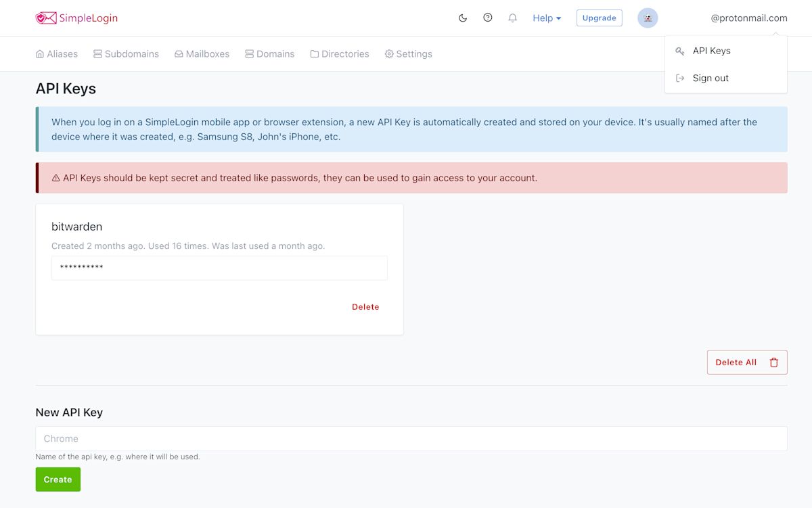This screenshot has height=508, width=812.
Task: Click the Upgrade button
Action: pyautogui.click(x=600, y=18)
